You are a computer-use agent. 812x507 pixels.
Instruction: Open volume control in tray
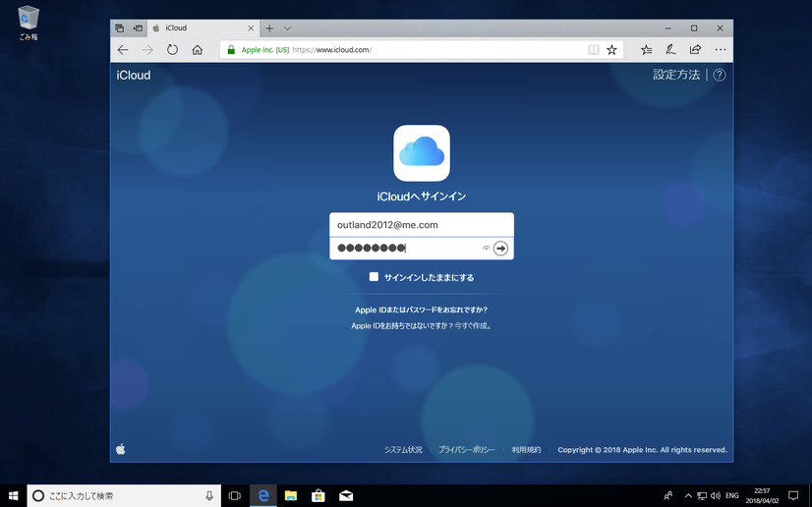(x=716, y=495)
